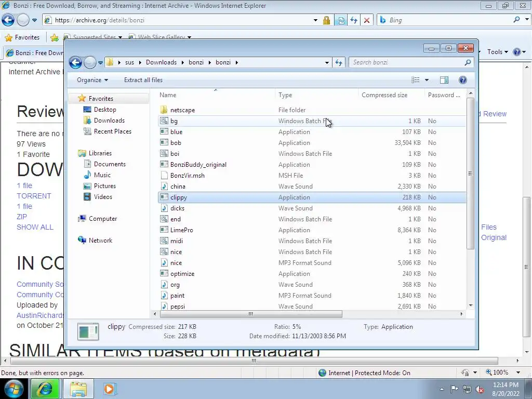
Task: Select the dicks wave sound icon
Action: pos(164,208)
